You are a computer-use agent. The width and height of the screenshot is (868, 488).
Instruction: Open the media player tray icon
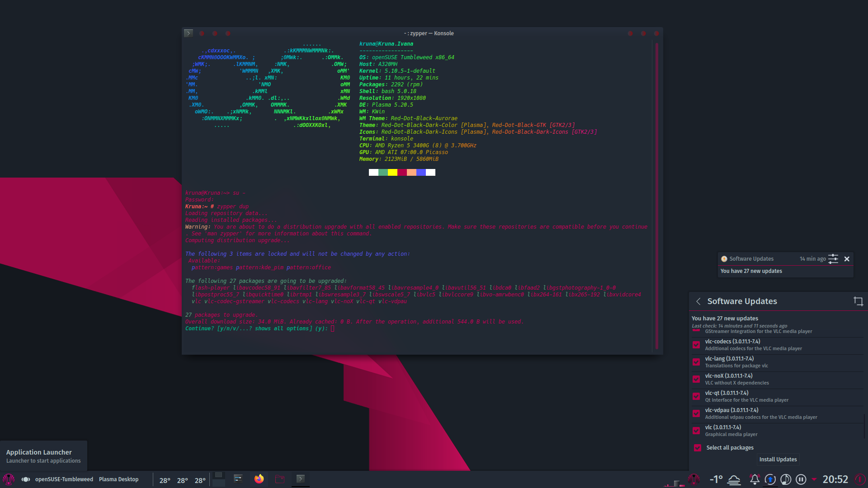point(786,479)
